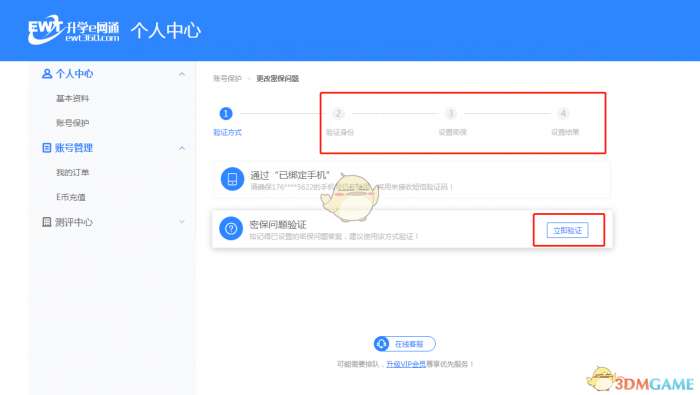
Task: Click the 个人中心 person icon in sidebar
Action: [x=46, y=74]
